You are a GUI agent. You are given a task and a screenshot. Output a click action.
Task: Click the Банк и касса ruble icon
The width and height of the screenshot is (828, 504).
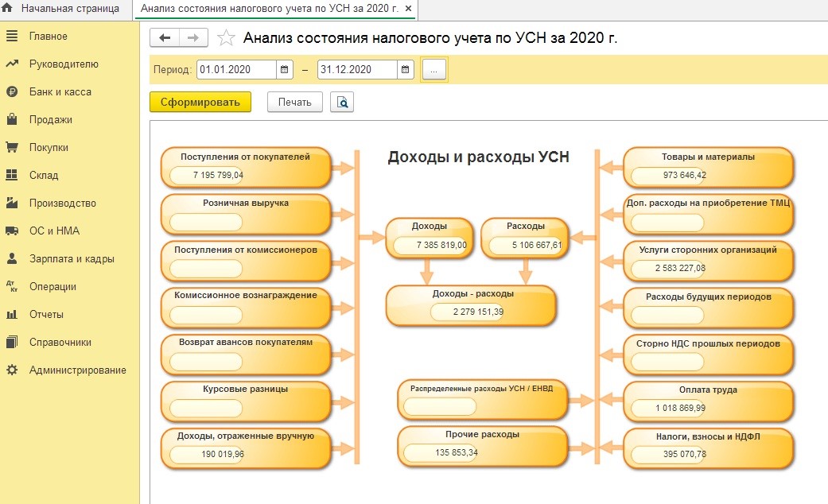tap(12, 92)
